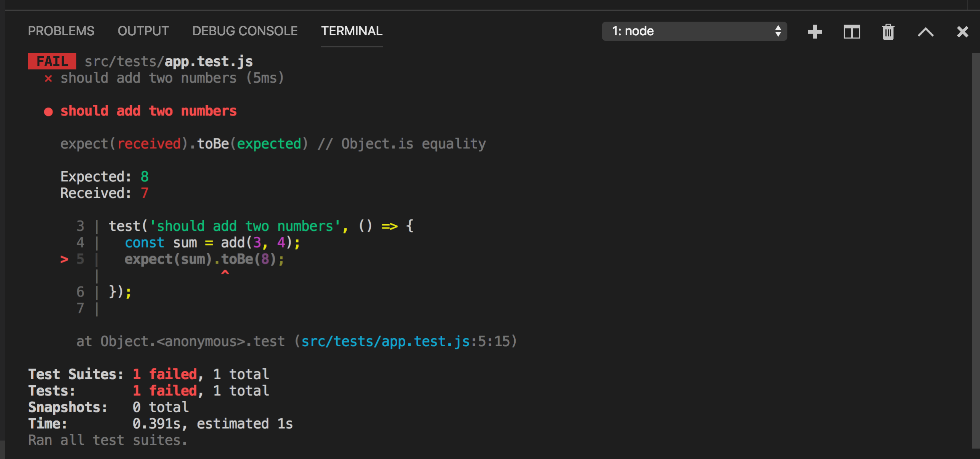The width and height of the screenshot is (980, 459).
Task: Click the green Expected value 8
Action: pyautogui.click(x=144, y=177)
